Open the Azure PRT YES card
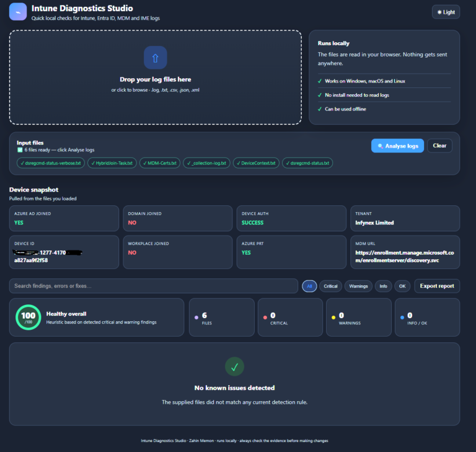The width and height of the screenshot is (476, 452). click(291, 252)
